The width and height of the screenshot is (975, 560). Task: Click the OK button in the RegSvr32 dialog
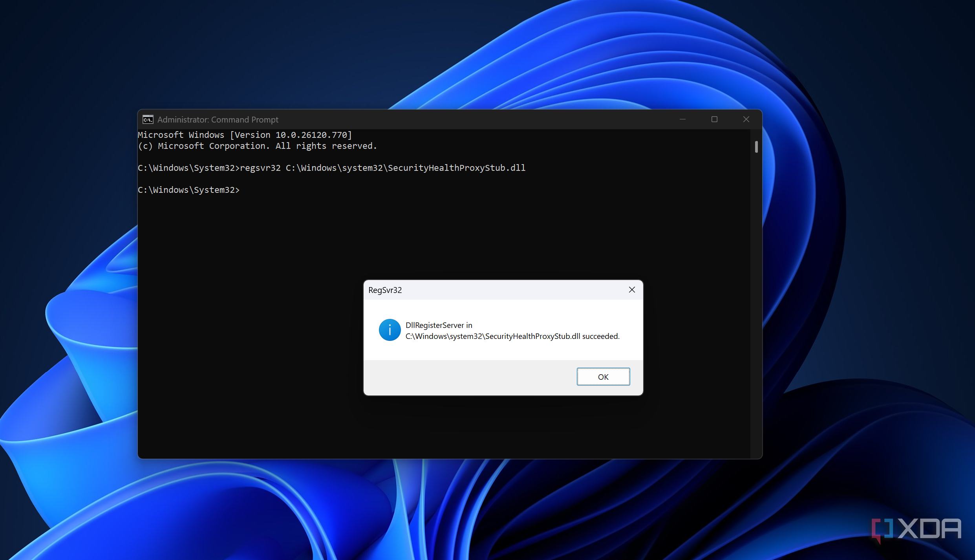pyautogui.click(x=603, y=377)
